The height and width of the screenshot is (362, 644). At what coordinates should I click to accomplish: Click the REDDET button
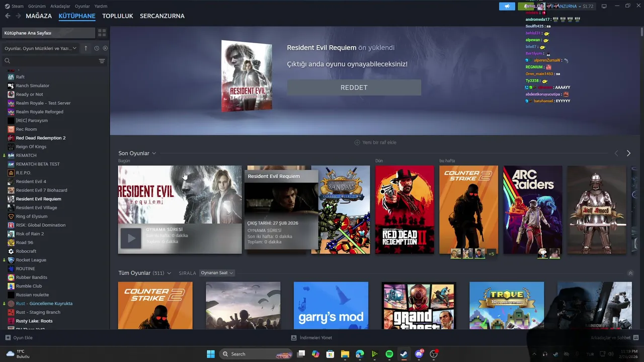(x=354, y=87)
